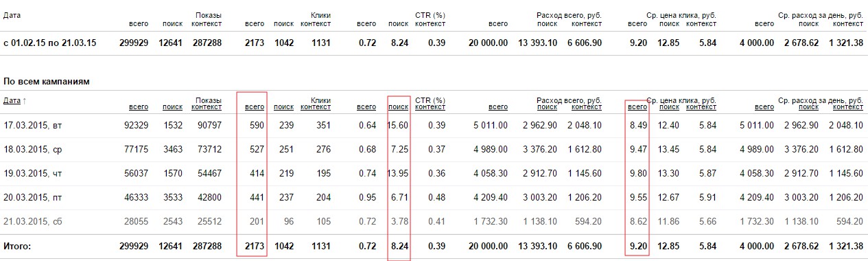Sort by CTR (%) поиск highlighted header
Screen dimensions: 868x261
pos(399,107)
